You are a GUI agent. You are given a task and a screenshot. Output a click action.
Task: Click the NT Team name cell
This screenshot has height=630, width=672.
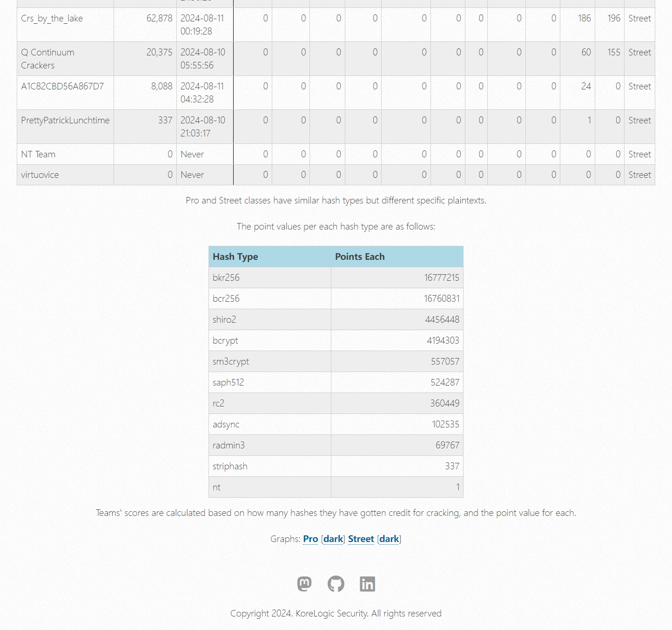click(x=38, y=155)
